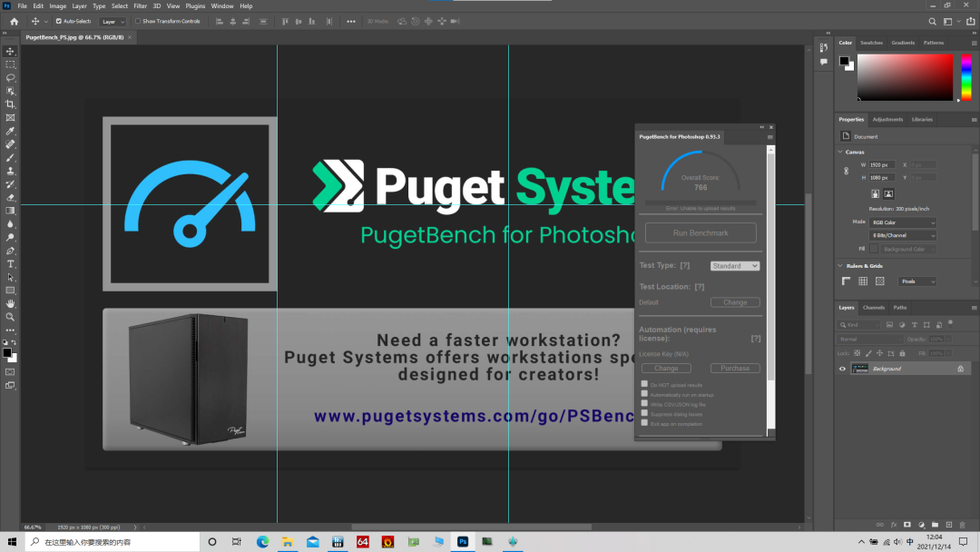The width and height of the screenshot is (980, 552).
Task: Open the Image menu
Action: pos(57,6)
